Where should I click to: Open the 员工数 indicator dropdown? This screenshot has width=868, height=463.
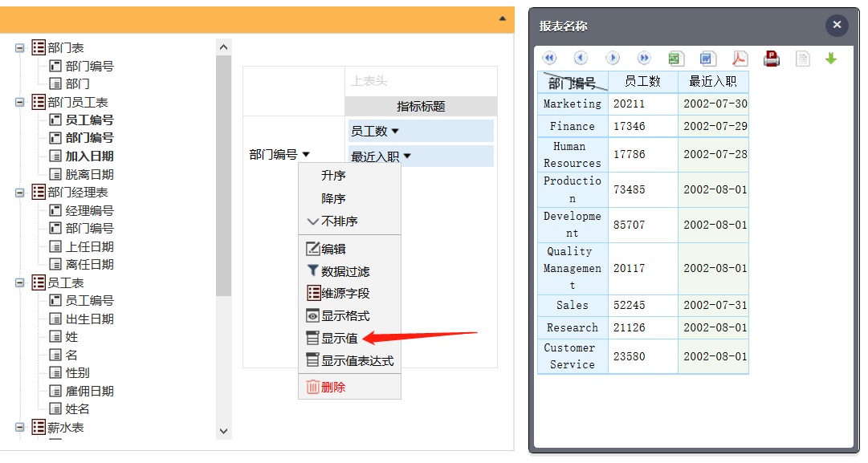pos(395,131)
